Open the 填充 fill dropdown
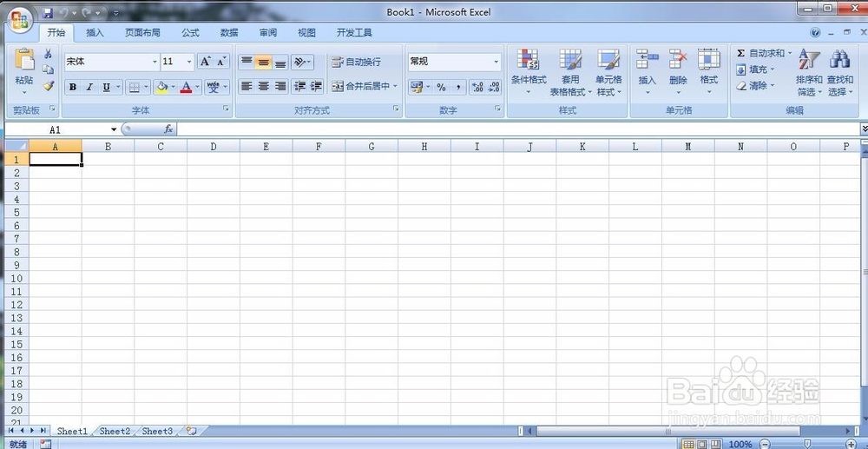Image resolution: width=868 pixels, height=449 pixels. point(755,69)
